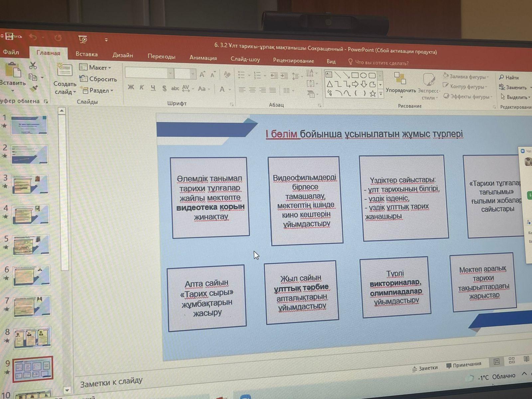
Task: Switch to the Дизайн tab
Action: 122,55
